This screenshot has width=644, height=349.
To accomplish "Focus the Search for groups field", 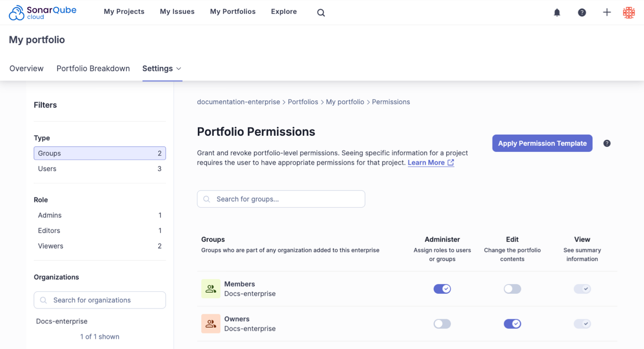I will coord(281,199).
